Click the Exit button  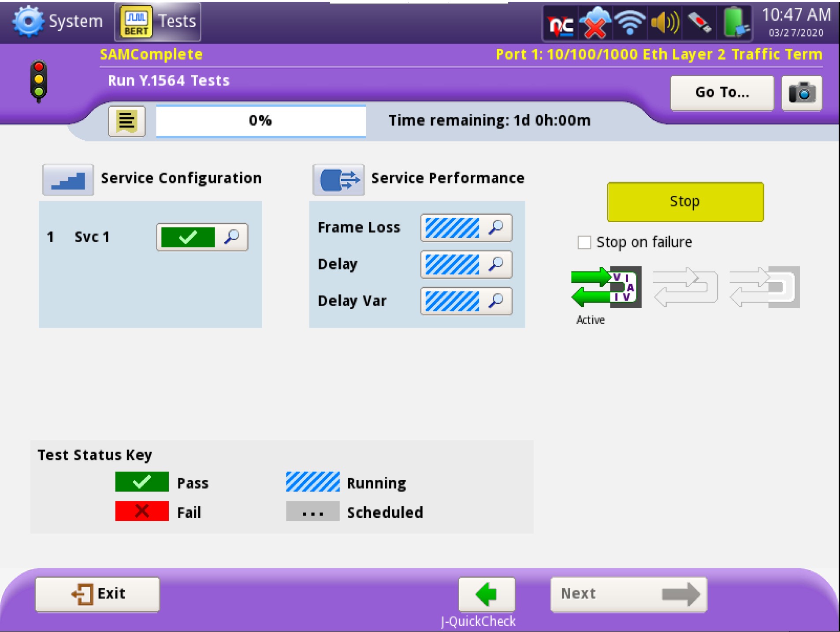pyautogui.click(x=97, y=594)
